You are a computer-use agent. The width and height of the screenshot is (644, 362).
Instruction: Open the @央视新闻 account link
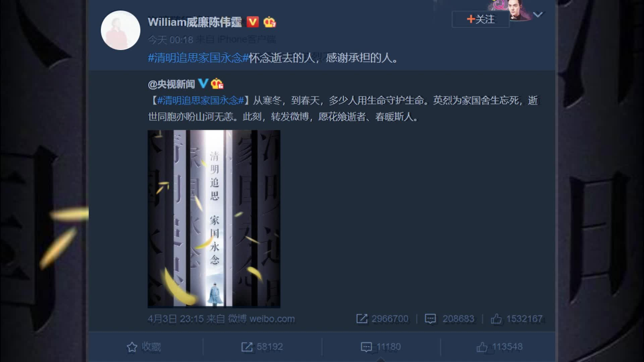[x=171, y=84]
